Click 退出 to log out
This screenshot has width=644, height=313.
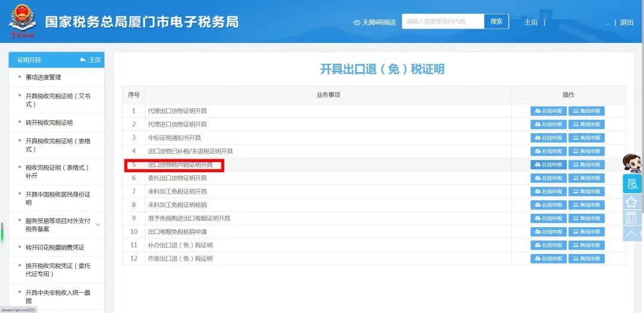(x=627, y=22)
